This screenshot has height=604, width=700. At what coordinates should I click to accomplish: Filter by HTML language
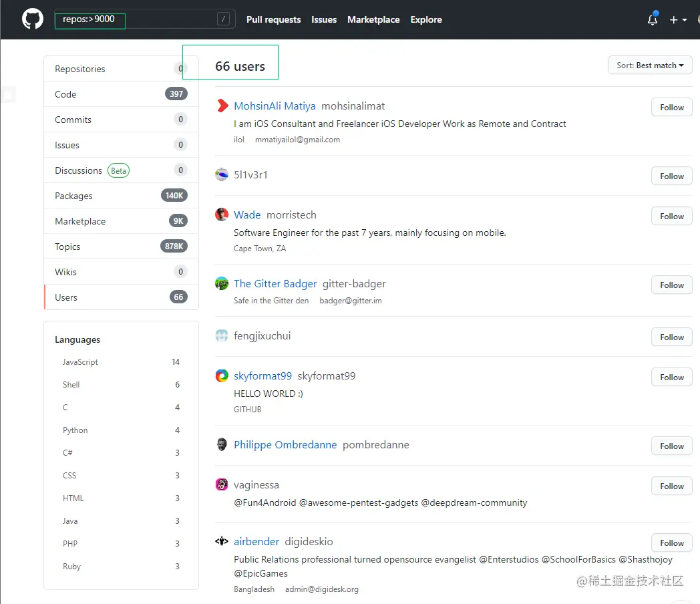click(x=121, y=498)
